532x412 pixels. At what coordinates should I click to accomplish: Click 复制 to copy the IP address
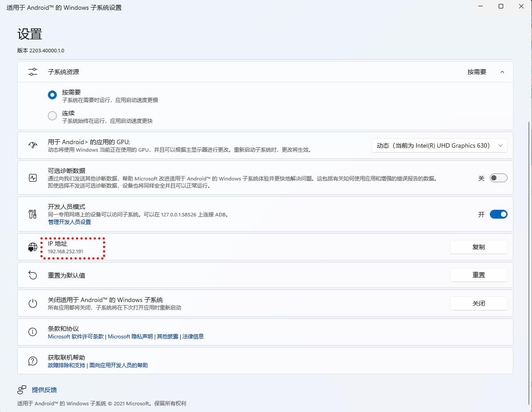click(x=478, y=247)
